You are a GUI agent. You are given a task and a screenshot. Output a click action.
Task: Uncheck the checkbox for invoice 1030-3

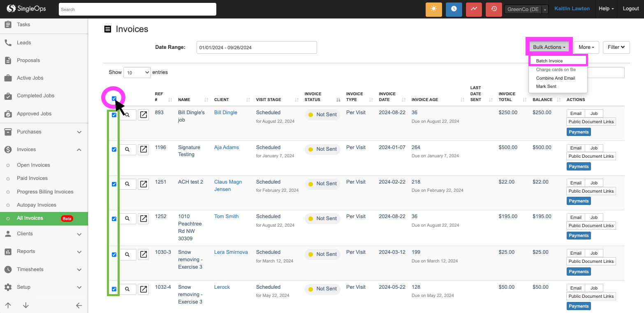114,255
